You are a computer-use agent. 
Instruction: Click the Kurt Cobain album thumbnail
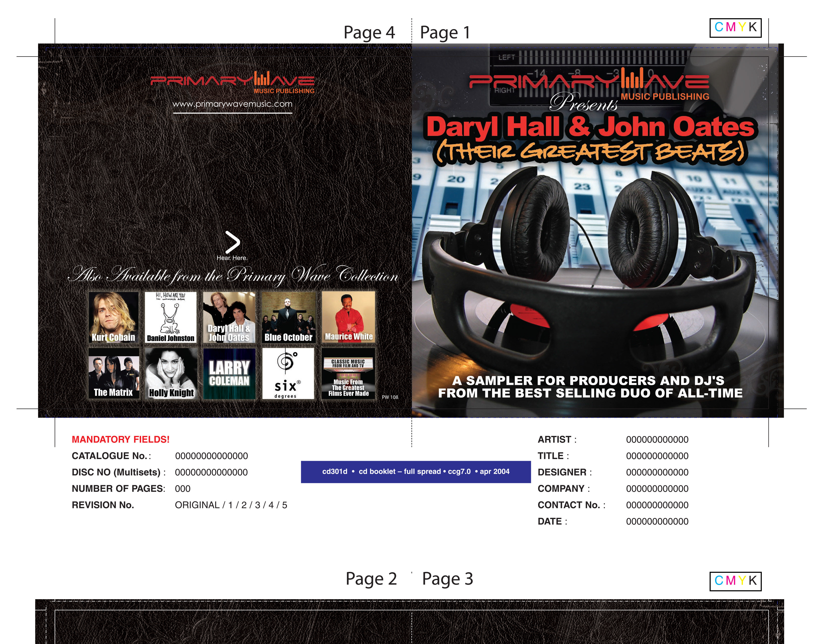point(114,317)
